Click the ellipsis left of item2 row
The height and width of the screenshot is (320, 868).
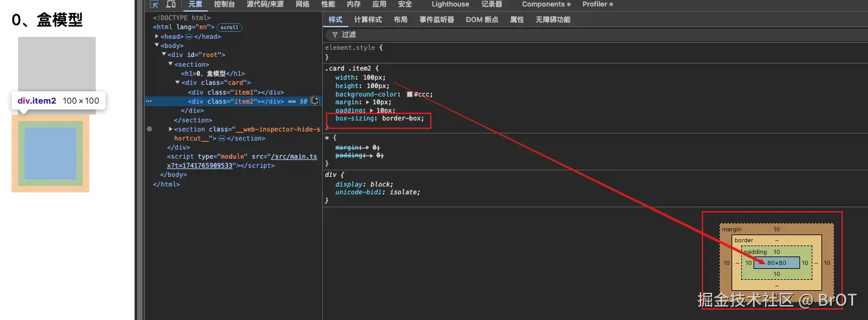149,102
